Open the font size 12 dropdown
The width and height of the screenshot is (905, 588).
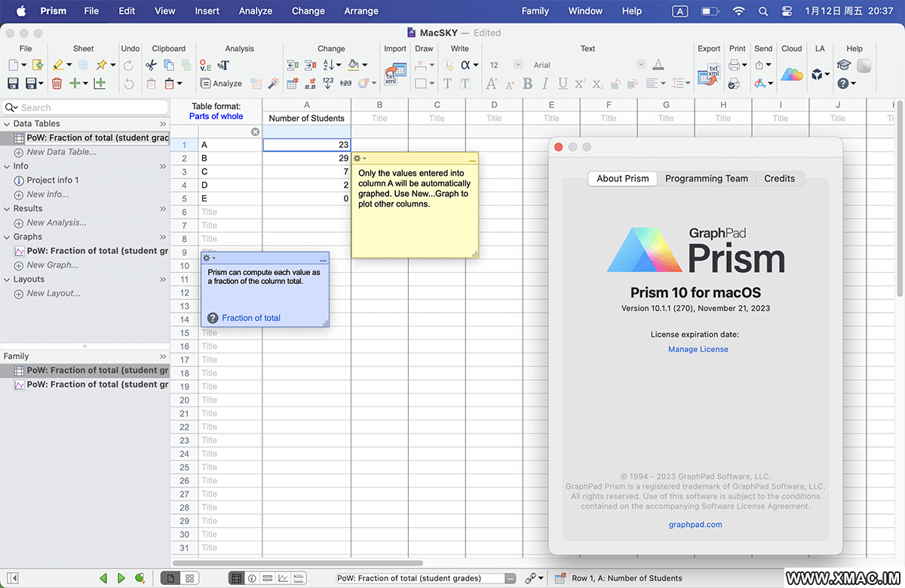pos(518,66)
